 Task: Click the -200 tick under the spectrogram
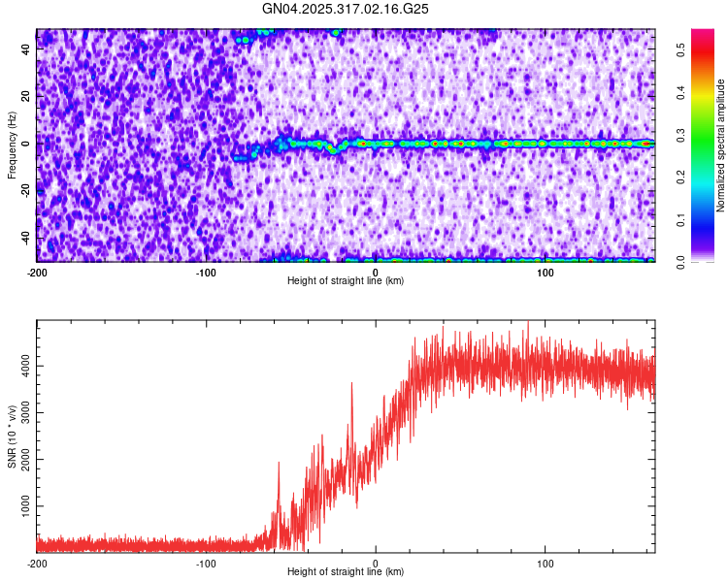[x=37, y=272]
